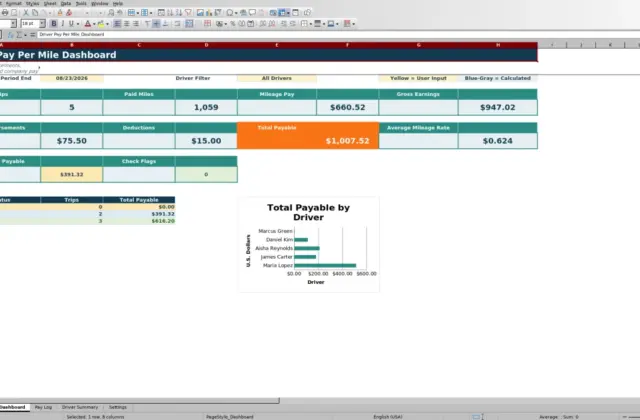Click the Sum icon in formula bar
The height and width of the screenshot is (420, 640).
19,35
